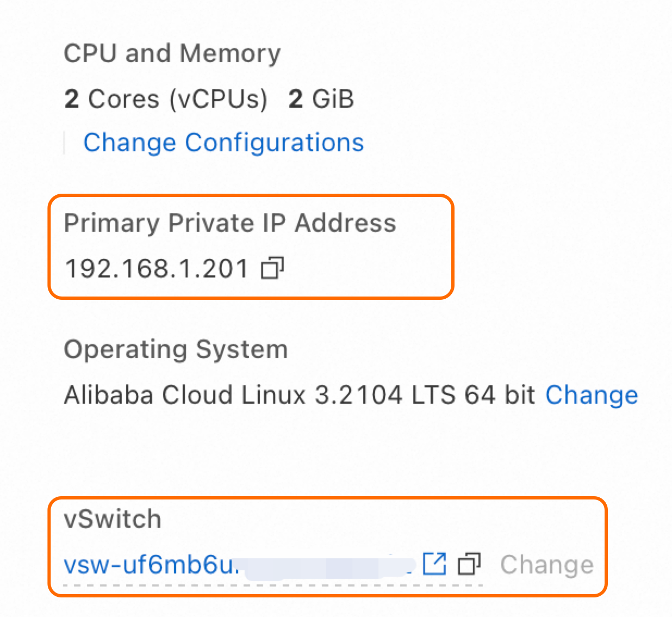Open the Change Configurations link
The image size is (672, 617).
coord(223,143)
